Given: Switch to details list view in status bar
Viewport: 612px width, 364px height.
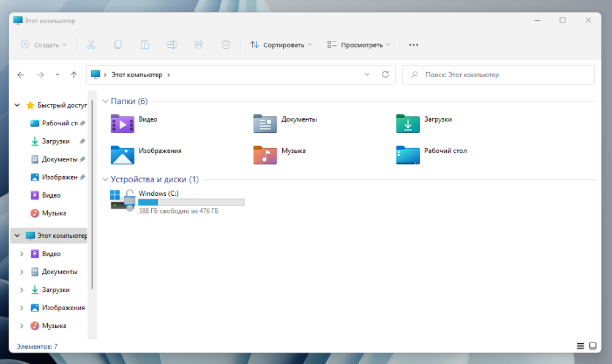Looking at the screenshot, I should click(x=580, y=346).
